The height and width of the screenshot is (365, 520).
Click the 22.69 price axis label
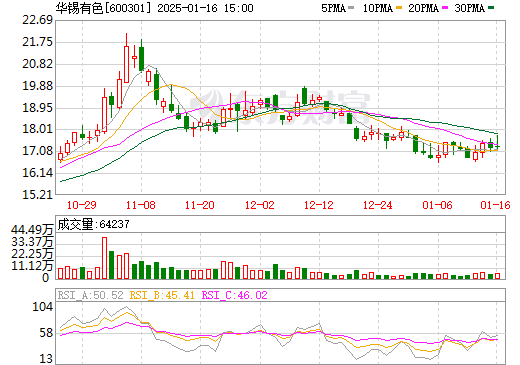point(37,20)
